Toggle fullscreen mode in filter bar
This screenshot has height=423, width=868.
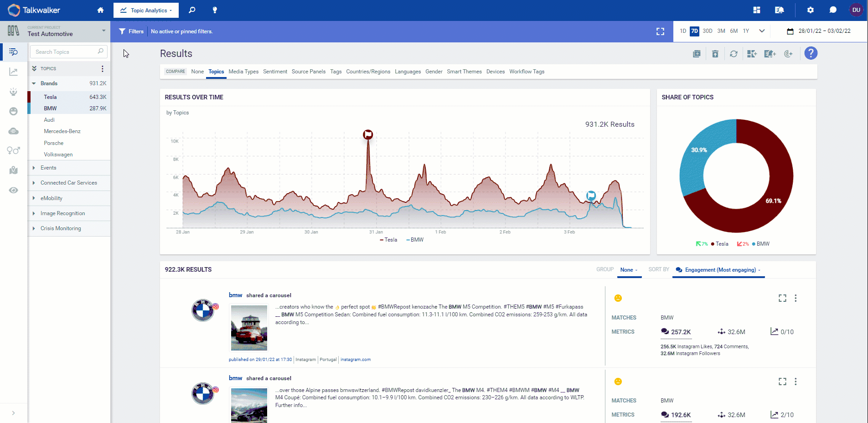point(660,31)
